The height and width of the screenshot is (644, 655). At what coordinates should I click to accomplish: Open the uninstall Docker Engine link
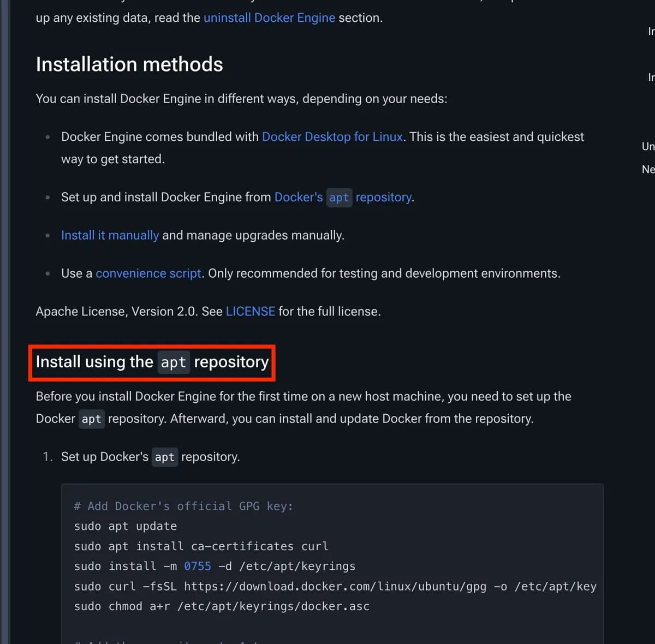click(x=269, y=17)
